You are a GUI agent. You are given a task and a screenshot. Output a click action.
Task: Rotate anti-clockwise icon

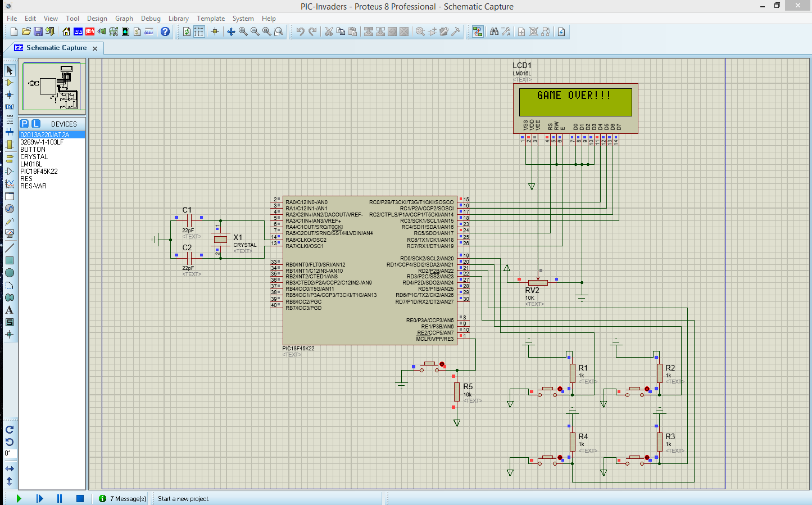[x=10, y=441]
